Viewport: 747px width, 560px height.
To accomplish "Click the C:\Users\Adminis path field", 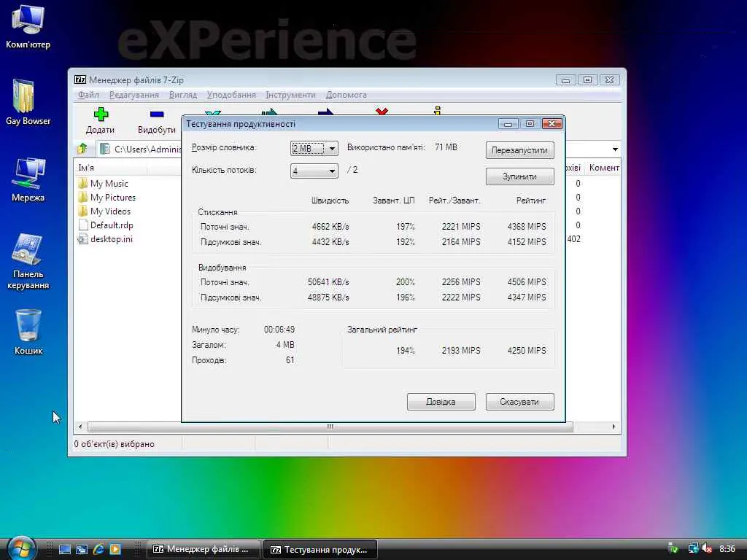I will pos(147,149).
